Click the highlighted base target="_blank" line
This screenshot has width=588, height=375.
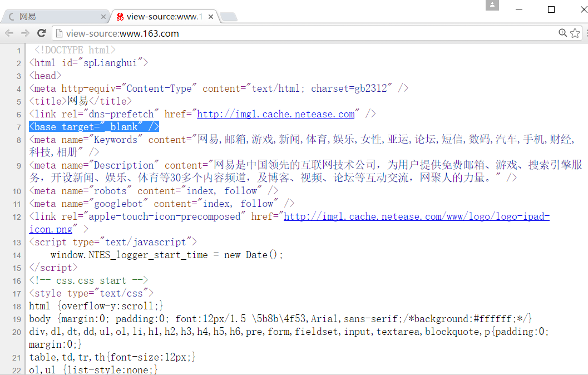click(94, 127)
